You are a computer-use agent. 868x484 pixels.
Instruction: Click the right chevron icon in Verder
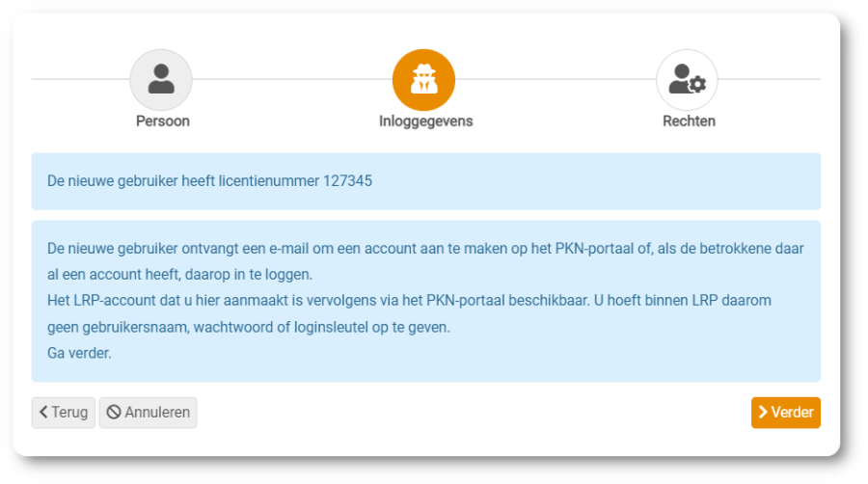click(763, 412)
